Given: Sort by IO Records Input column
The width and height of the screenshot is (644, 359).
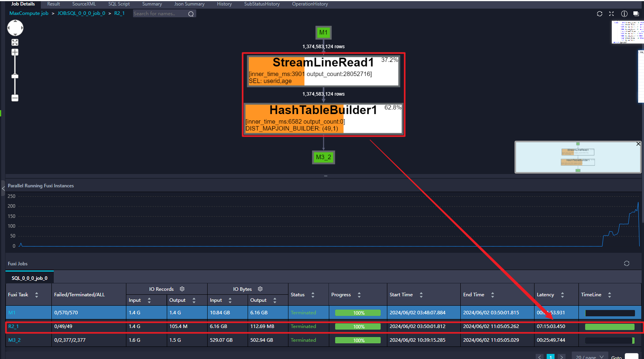Looking at the screenshot, I should pyautogui.click(x=149, y=300).
